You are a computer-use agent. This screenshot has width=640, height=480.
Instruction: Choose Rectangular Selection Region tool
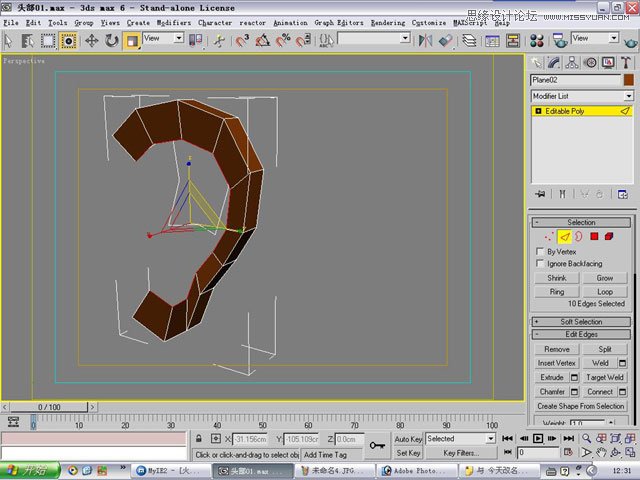(48, 41)
